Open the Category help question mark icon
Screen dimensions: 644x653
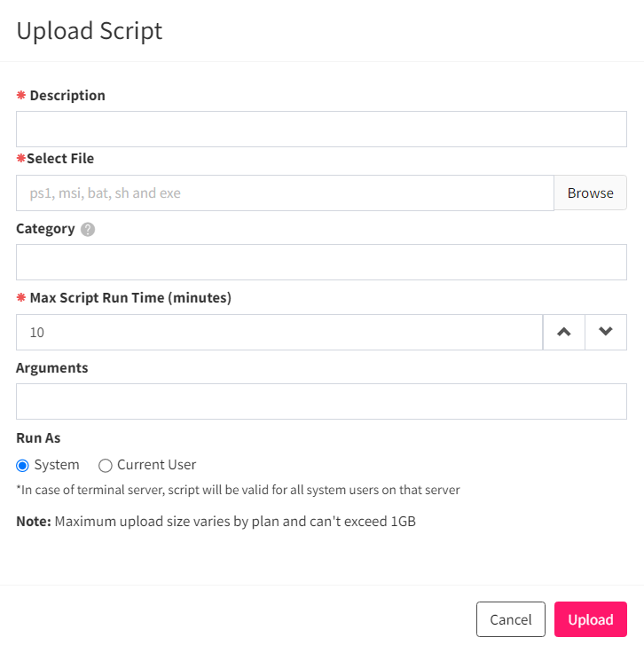(x=88, y=230)
